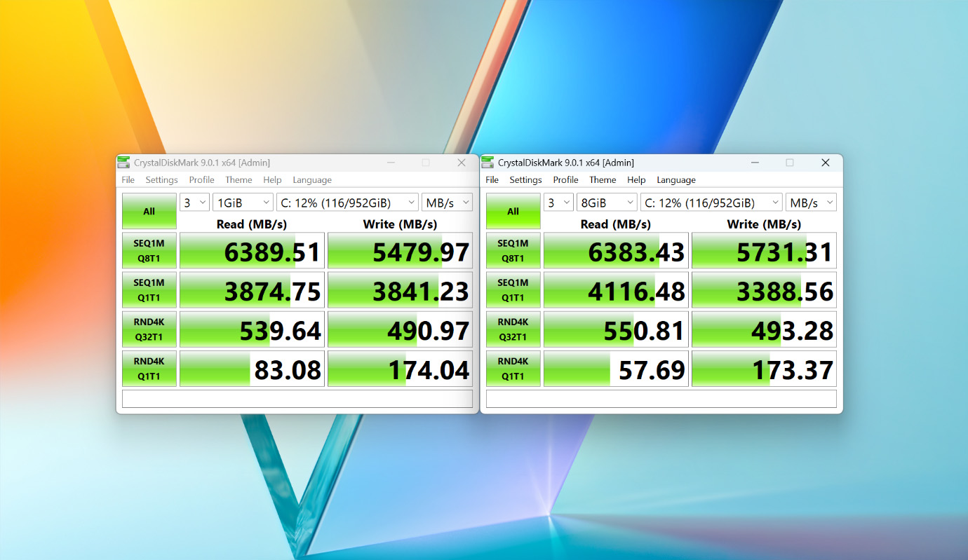Start the SEQ1M Q8T1 test beside 6389.51

tap(149, 251)
